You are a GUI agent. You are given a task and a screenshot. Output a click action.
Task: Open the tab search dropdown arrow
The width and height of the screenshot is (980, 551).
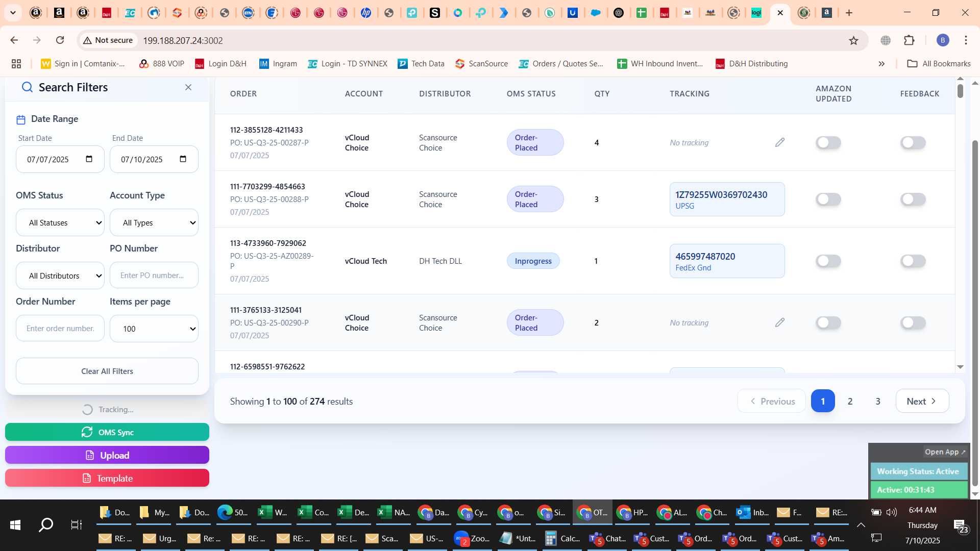pyautogui.click(x=13, y=13)
